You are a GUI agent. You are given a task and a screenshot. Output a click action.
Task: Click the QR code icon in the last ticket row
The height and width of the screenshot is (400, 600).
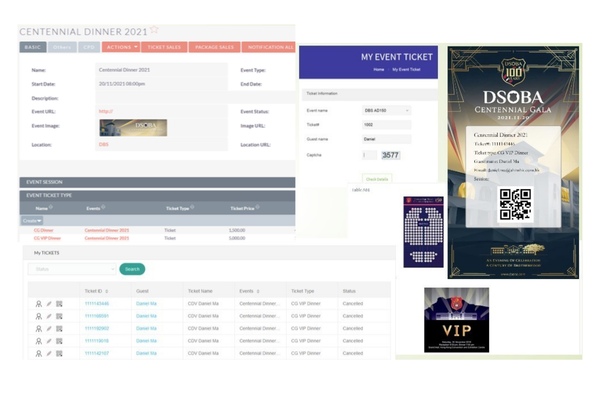[x=59, y=353]
